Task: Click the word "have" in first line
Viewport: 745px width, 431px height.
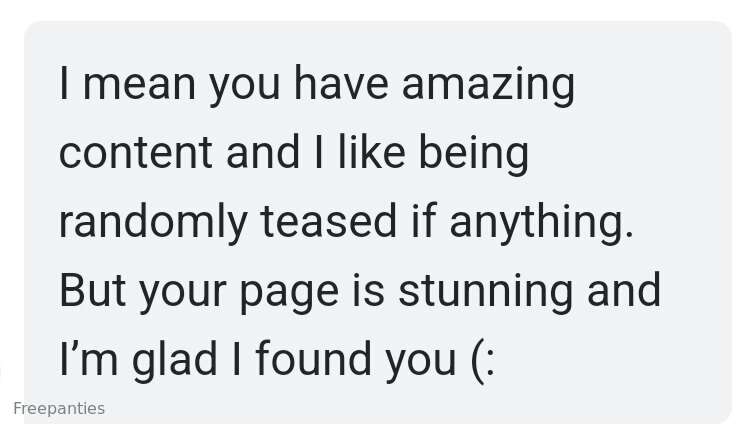Action: 341,84
